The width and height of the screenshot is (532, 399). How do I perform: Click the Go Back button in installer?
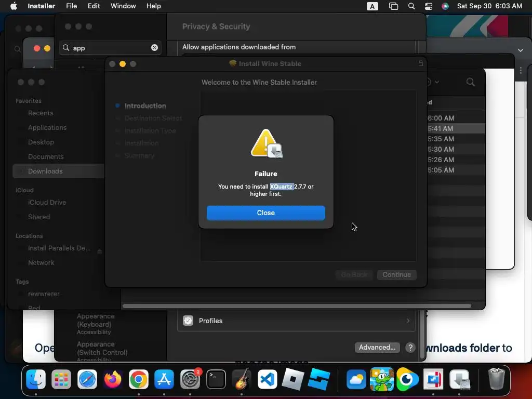(x=354, y=274)
